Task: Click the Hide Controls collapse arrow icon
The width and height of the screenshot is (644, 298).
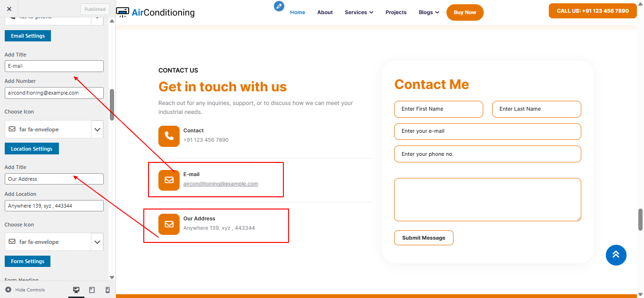Action: pos(8,290)
